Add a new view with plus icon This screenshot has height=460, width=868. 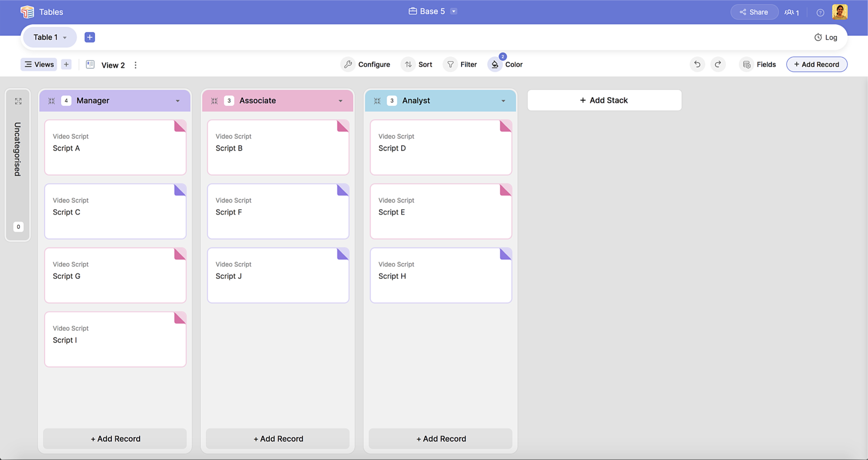tap(66, 64)
